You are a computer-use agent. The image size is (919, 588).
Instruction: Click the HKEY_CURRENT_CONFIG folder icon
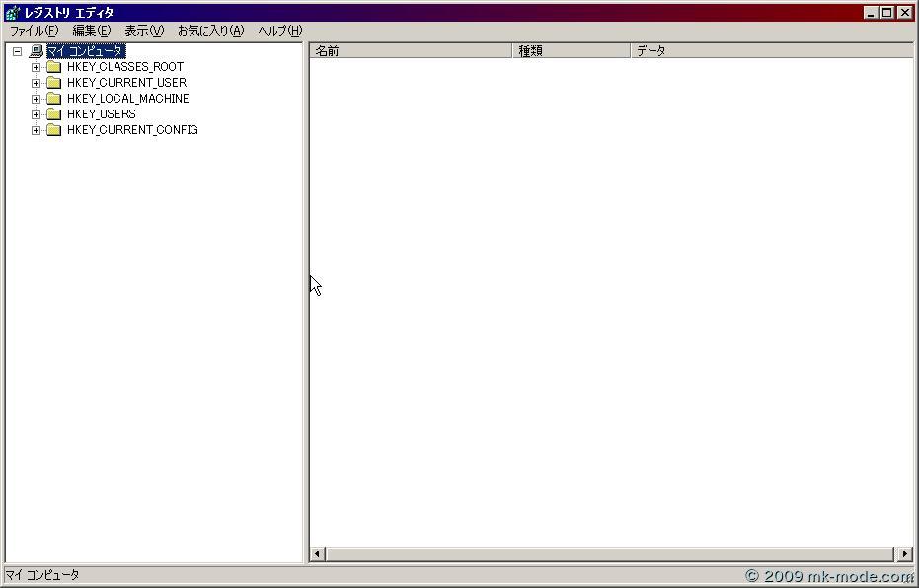pyautogui.click(x=54, y=130)
